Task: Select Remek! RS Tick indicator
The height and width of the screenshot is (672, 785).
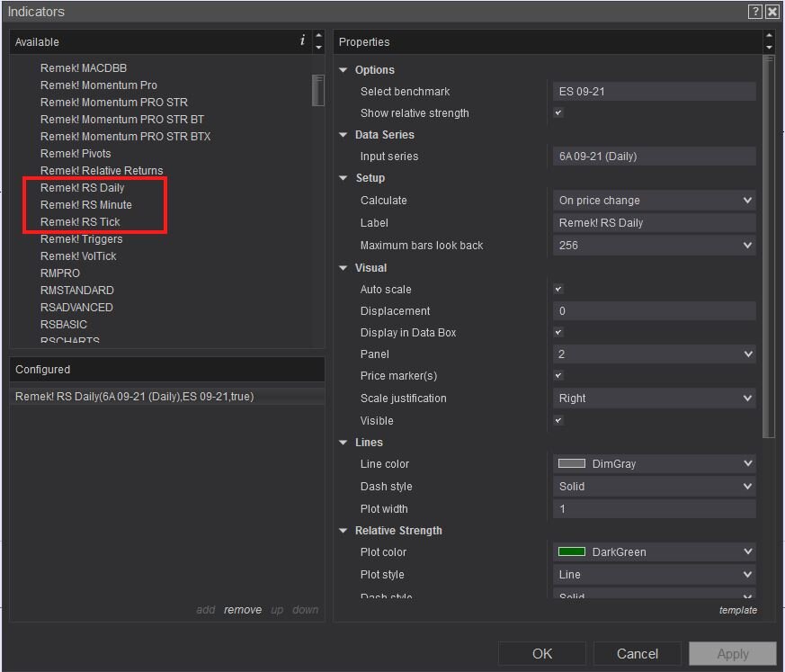Action: pos(80,222)
